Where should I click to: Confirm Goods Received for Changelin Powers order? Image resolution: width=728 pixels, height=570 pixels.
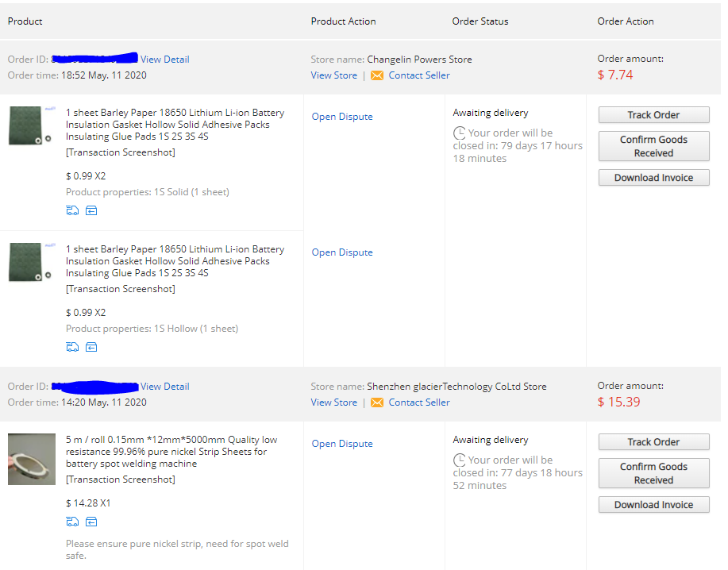tap(653, 146)
